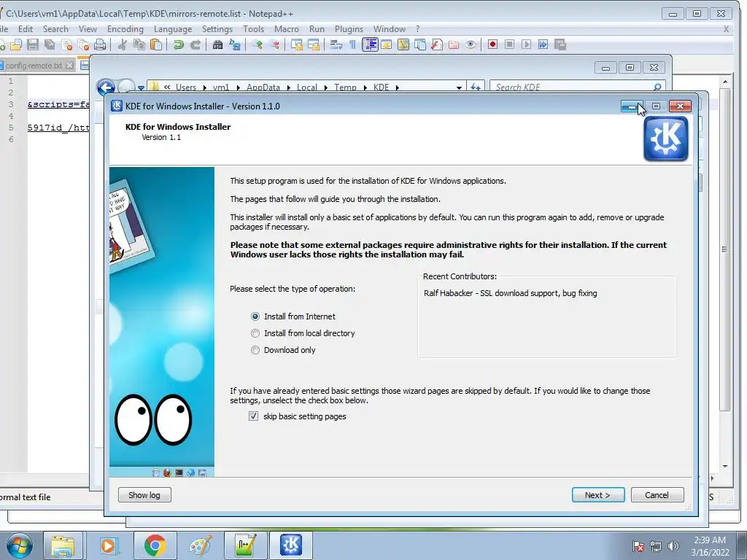The height and width of the screenshot is (560, 747).
Task: Open Windows Explorer from the taskbar
Action: coord(63,545)
